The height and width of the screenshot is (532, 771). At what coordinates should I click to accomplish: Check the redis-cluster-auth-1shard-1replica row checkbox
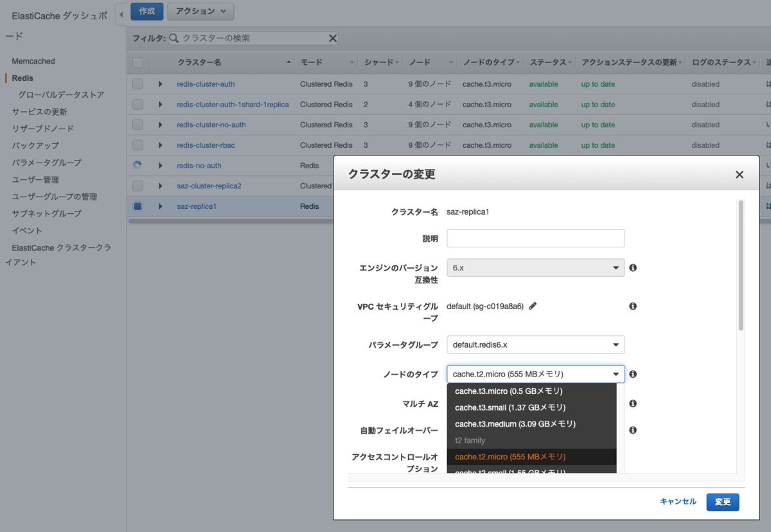[x=137, y=104]
